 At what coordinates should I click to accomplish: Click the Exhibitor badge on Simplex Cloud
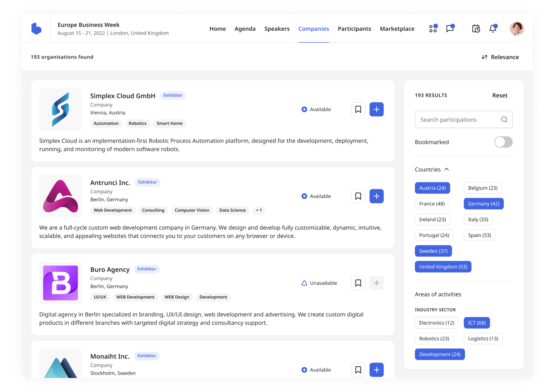tap(173, 95)
